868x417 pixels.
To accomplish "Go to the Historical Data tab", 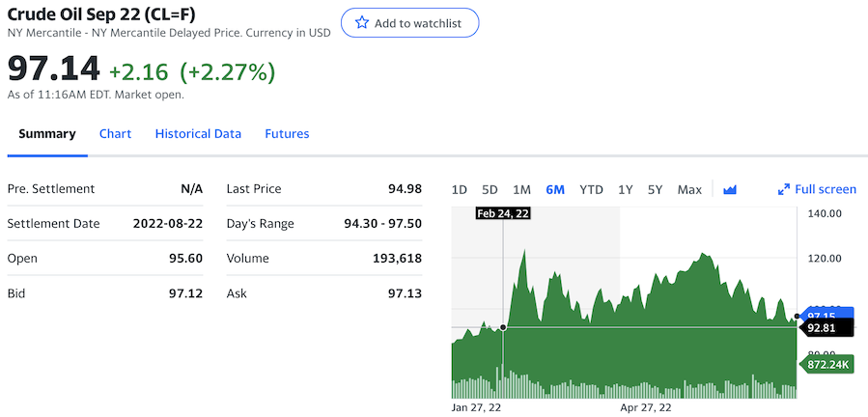I will point(198,134).
